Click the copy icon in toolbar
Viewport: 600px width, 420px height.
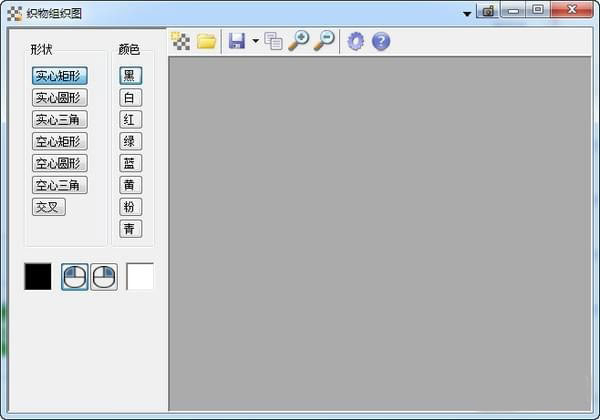[x=274, y=41]
